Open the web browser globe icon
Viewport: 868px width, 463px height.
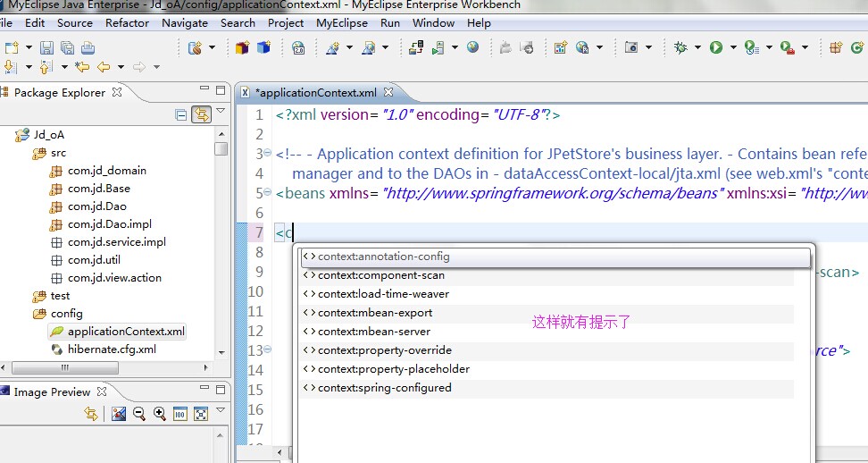click(x=472, y=47)
